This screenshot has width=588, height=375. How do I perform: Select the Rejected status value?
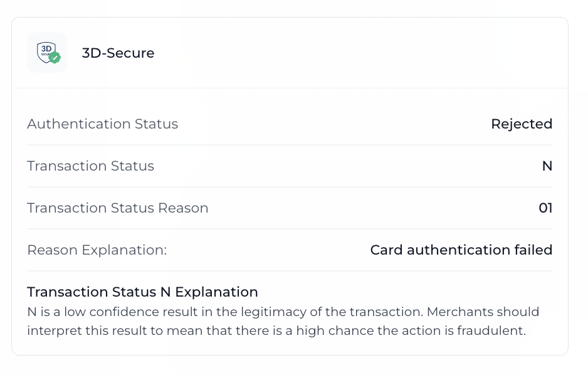(x=521, y=124)
